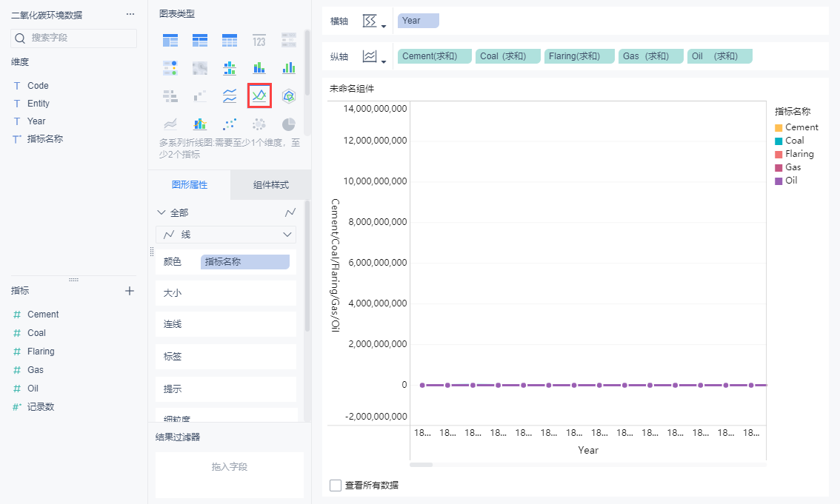The image size is (840, 504).
Task: Collapse the 全部 section expander
Action: tap(161, 212)
